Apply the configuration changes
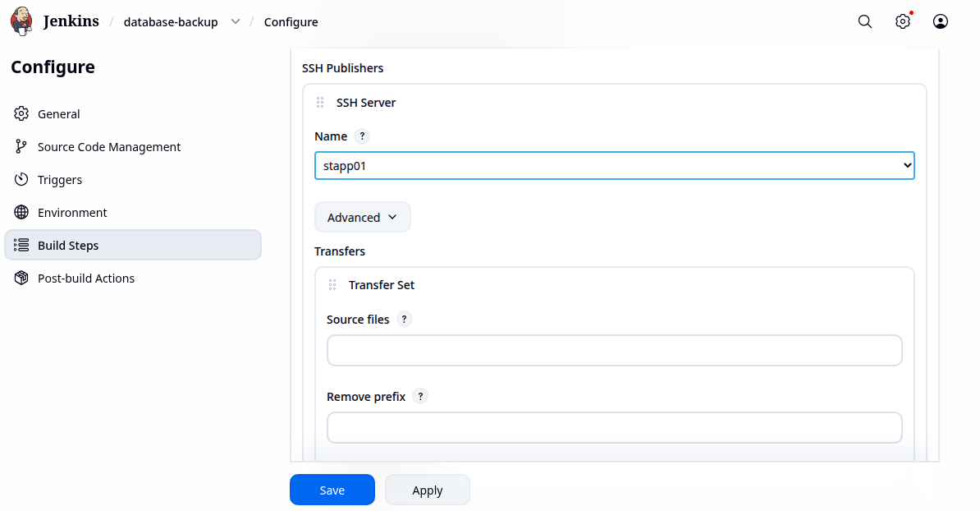Viewport: 980px width, 511px height. 428,490
